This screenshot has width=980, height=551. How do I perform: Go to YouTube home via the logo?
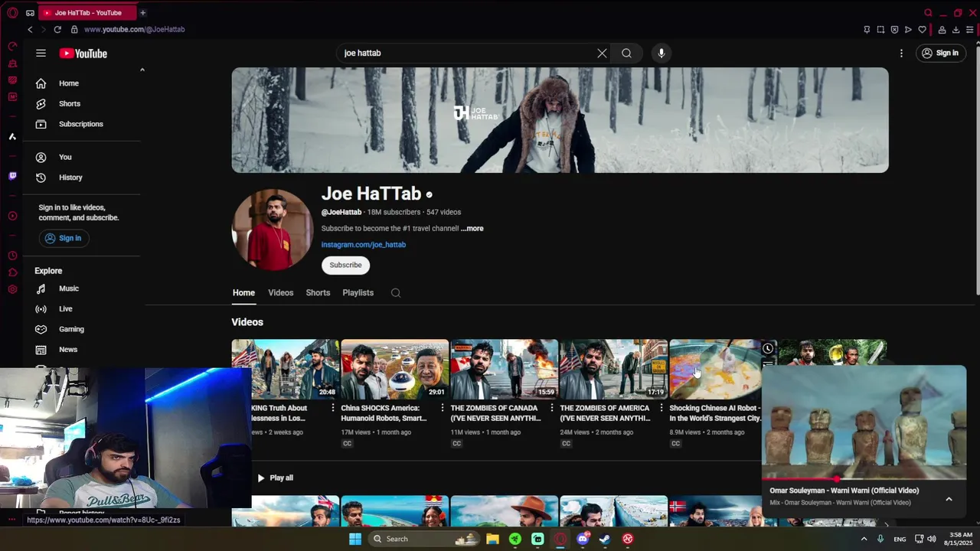pyautogui.click(x=83, y=54)
